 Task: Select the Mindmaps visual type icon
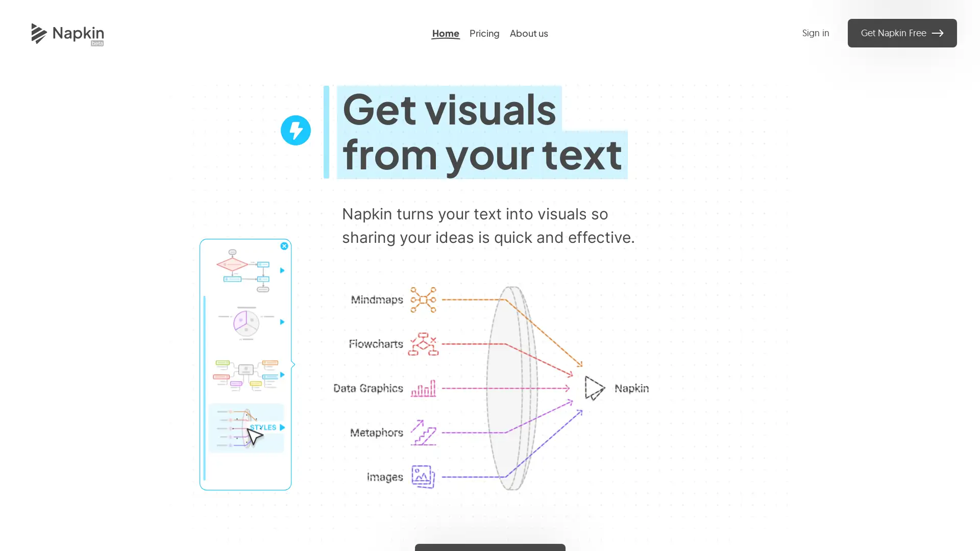pyautogui.click(x=423, y=299)
